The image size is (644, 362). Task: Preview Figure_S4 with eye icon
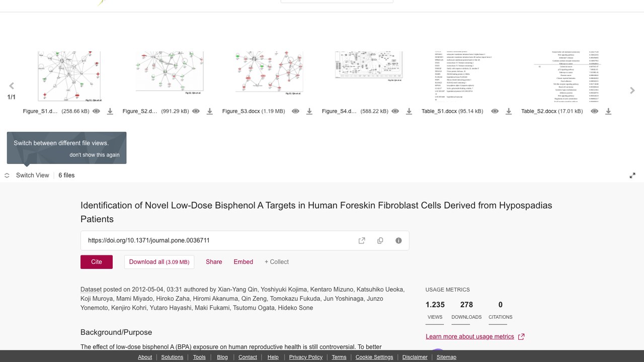click(x=395, y=111)
